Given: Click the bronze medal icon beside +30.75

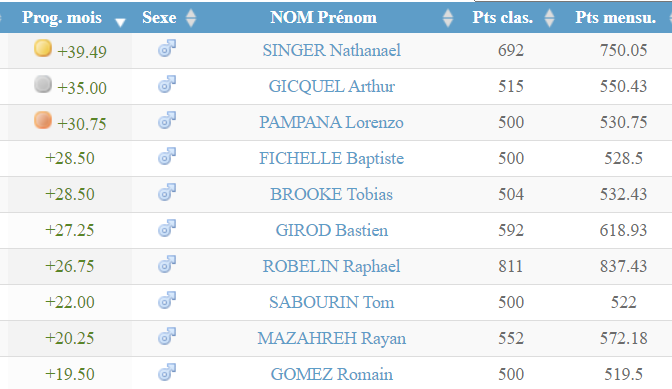Looking at the screenshot, I should tap(43, 120).
